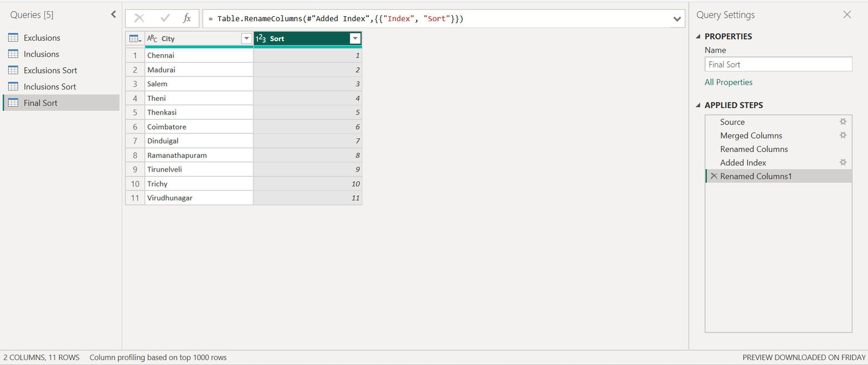This screenshot has height=365, width=868.
Task: Click the table icon beside Final Sort query
Action: tap(14, 103)
